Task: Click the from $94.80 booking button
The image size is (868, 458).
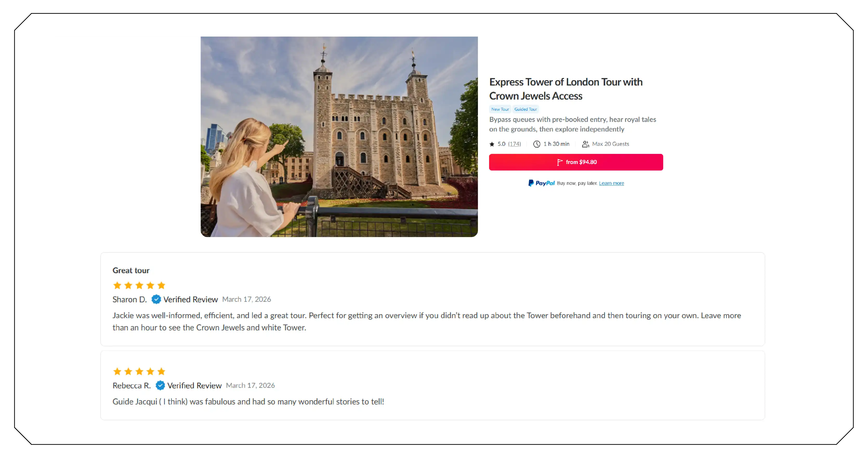Action: click(x=576, y=162)
